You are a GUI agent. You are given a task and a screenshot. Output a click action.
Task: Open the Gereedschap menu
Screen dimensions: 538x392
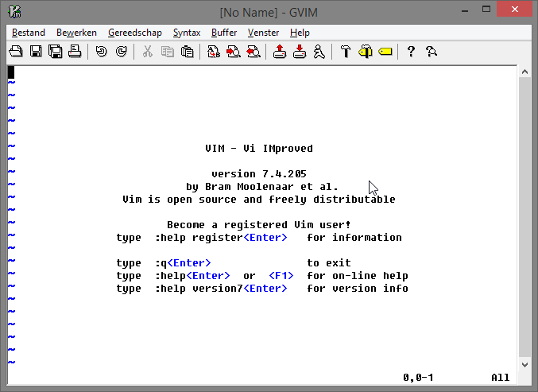[x=135, y=33]
